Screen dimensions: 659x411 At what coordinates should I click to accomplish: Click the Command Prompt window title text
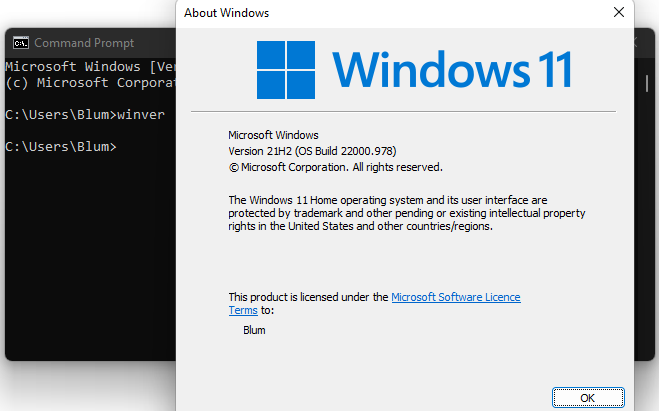point(84,43)
